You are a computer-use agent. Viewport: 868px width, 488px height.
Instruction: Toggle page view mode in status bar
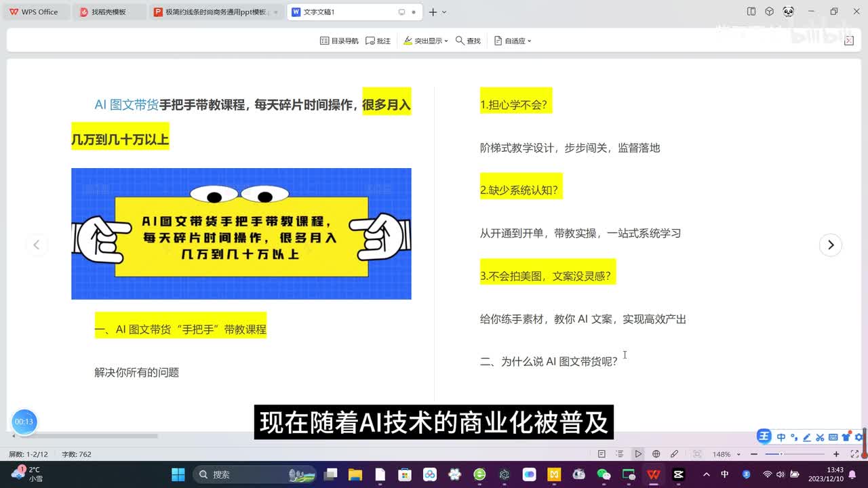pos(601,454)
